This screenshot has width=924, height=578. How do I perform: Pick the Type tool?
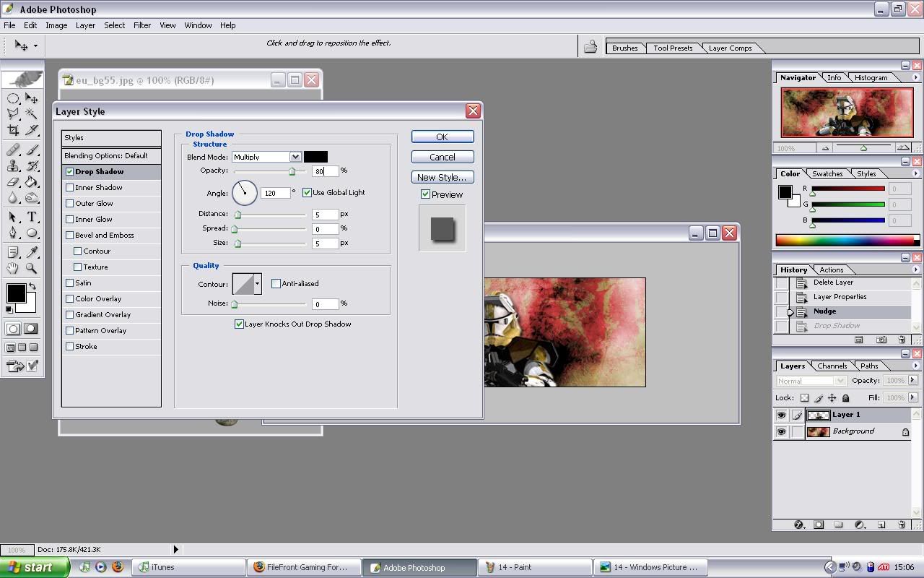click(32, 217)
